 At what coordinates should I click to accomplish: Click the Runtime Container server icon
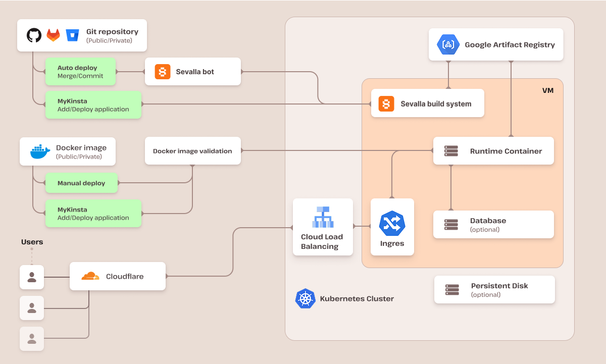(x=450, y=150)
